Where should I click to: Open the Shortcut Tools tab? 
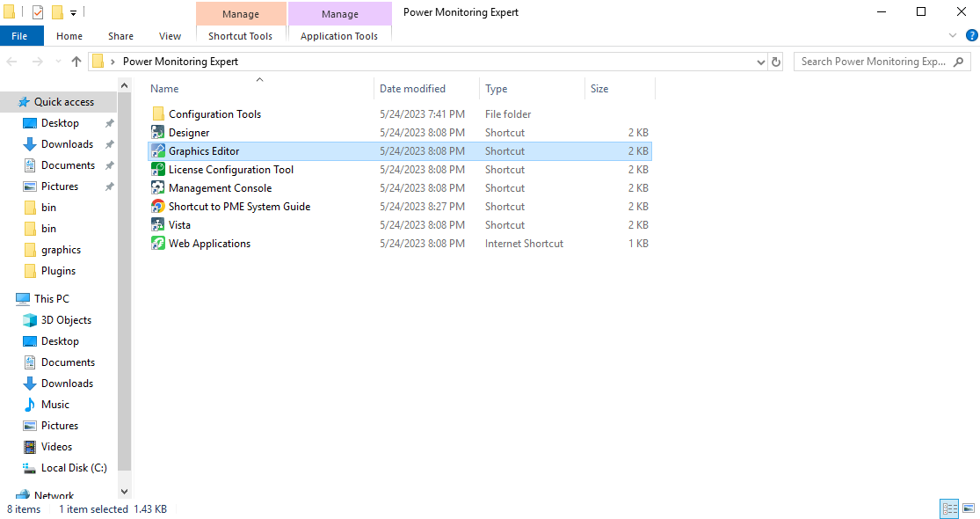[x=241, y=36]
